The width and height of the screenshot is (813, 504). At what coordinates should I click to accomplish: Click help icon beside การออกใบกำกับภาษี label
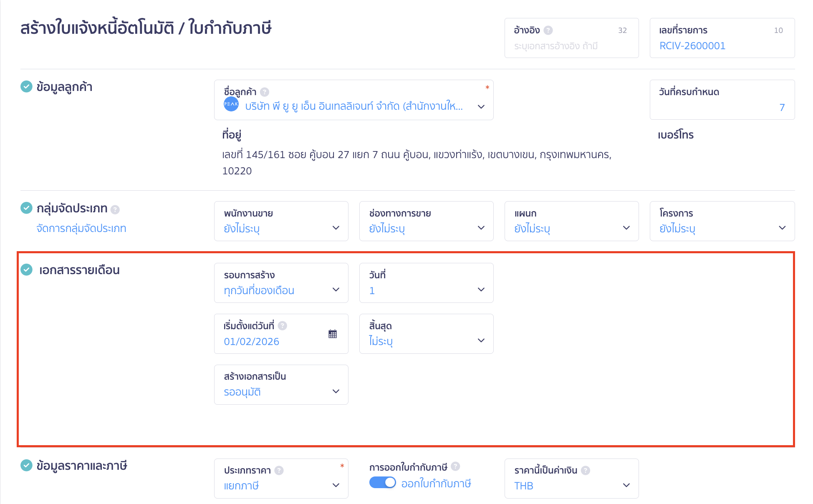456,466
